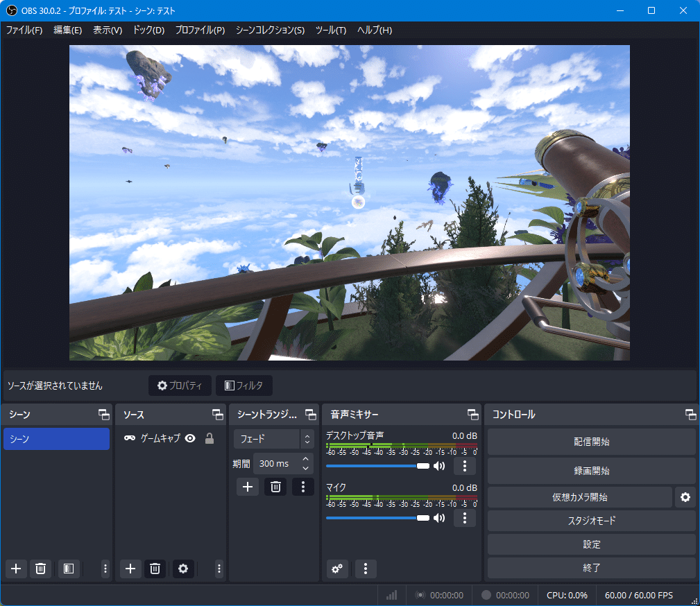This screenshot has width=700, height=606.
Task: Open 設定 from controls
Action: tap(592, 544)
